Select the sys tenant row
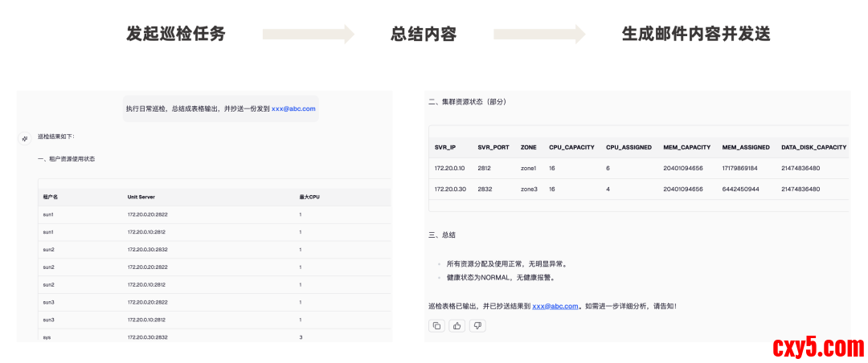This screenshot has height=363, width=868. (47, 337)
